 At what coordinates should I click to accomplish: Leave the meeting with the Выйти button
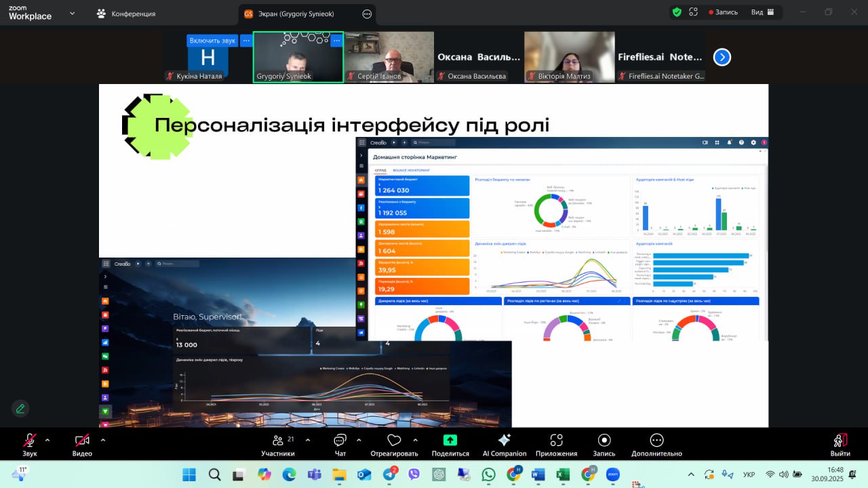coord(840,445)
